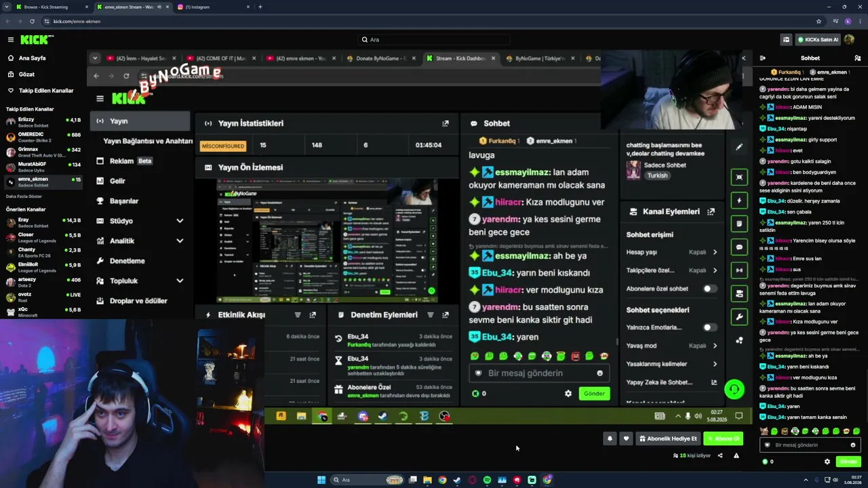Click the Abonelik Hediye Et button
This screenshot has height=488, width=868.
click(x=668, y=439)
